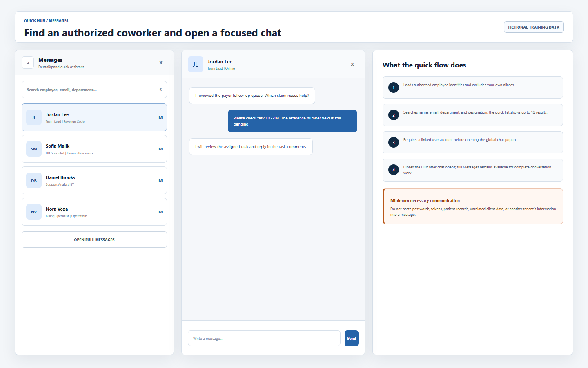The height and width of the screenshot is (368, 588).
Task: Open the Sofia Malik contact row
Action: point(94,149)
